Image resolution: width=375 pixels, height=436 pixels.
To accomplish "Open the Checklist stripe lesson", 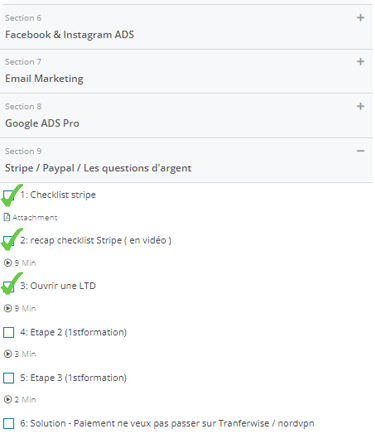I will point(58,195).
